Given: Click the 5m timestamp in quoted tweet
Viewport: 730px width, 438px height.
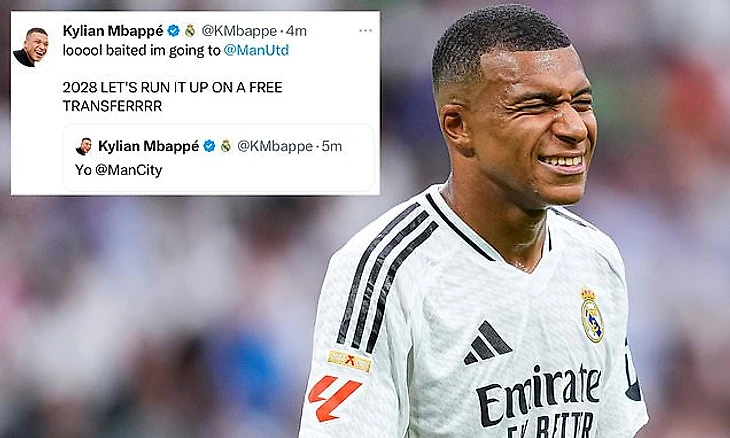Looking at the screenshot, I should tap(332, 146).
